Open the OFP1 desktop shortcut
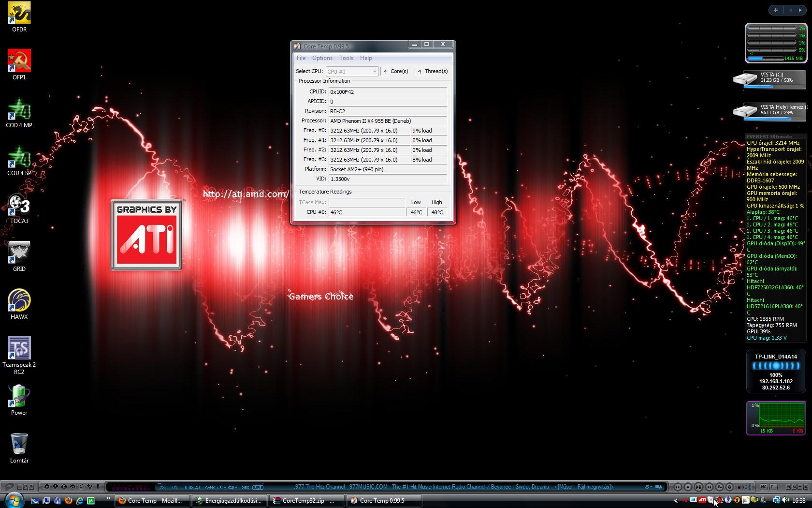 point(19,64)
